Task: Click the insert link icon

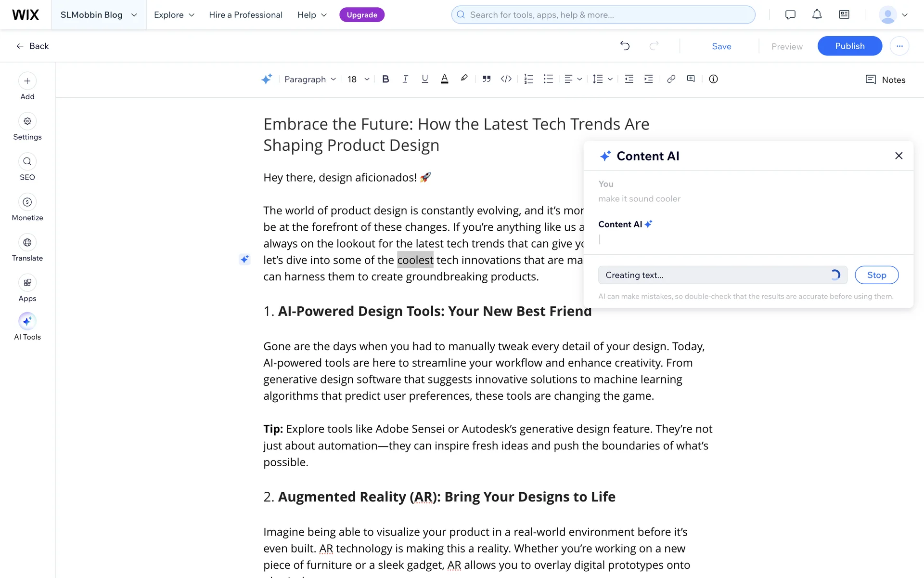Action: [x=671, y=79]
